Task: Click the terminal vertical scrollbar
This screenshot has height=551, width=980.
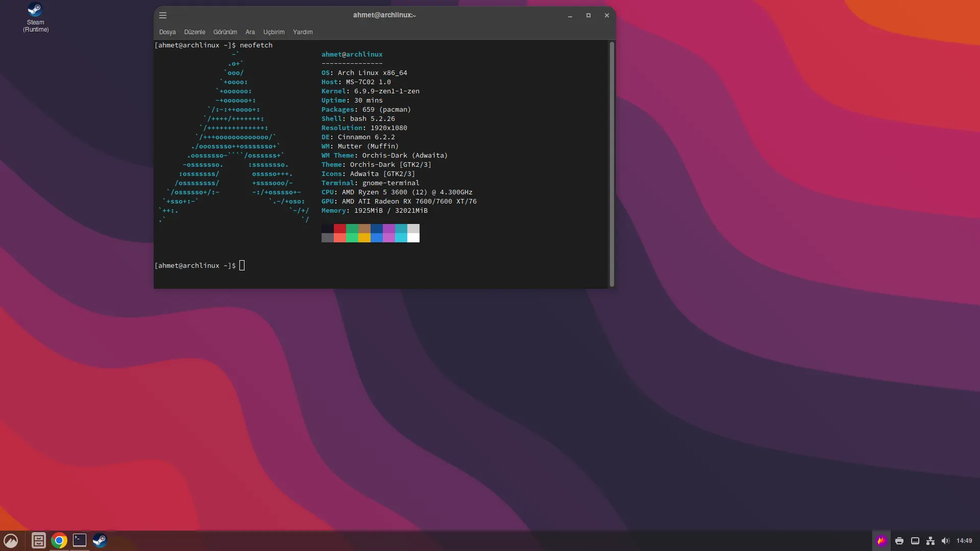Action: pos(611,164)
